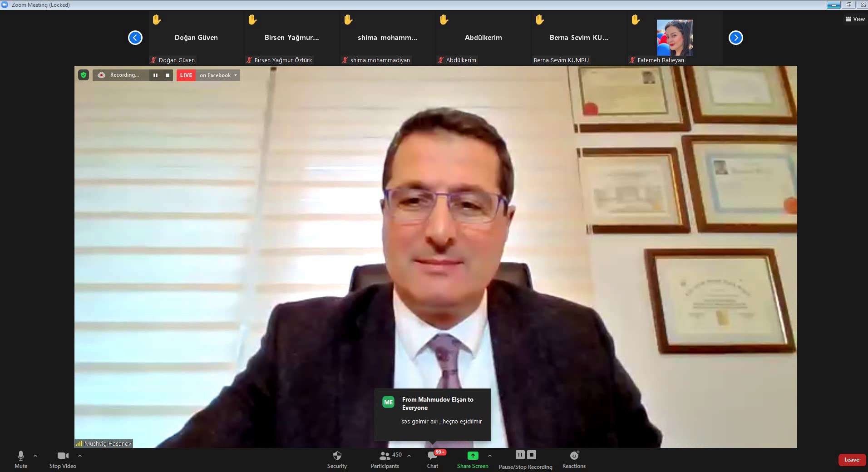Click raised hand on Fatemeh Rafieyan tile
The width and height of the screenshot is (868, 472).
click(x=636, y=20)
